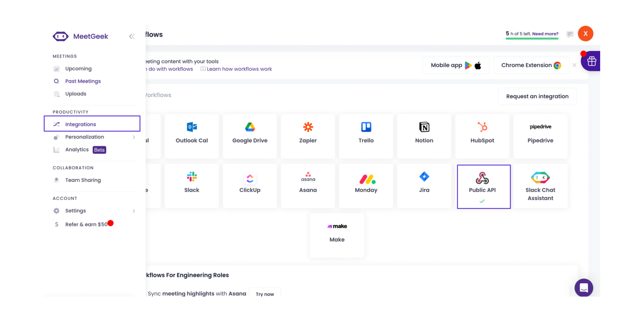Choose the Slack integration tile
The height and width of the screenshot is (316, 644).
191,186
